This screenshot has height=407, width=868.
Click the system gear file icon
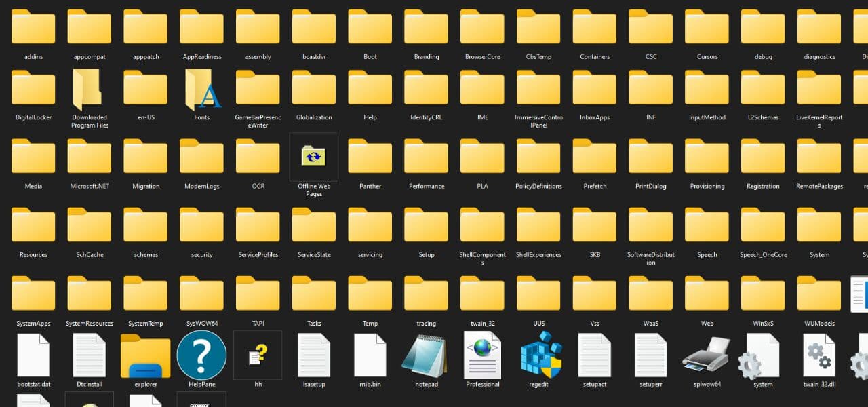(762, 355)
